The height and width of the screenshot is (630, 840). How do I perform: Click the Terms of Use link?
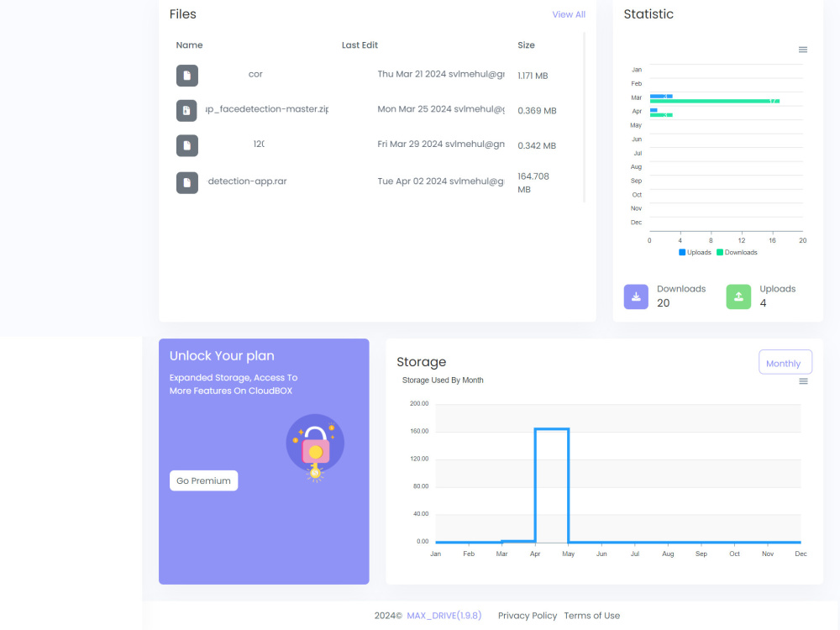pyautogui.click(x=592, y=616)
